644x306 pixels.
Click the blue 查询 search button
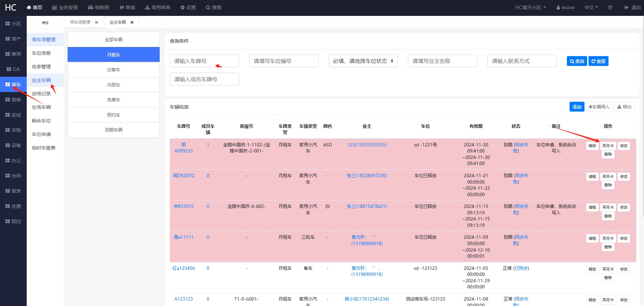tap(577, 61)
